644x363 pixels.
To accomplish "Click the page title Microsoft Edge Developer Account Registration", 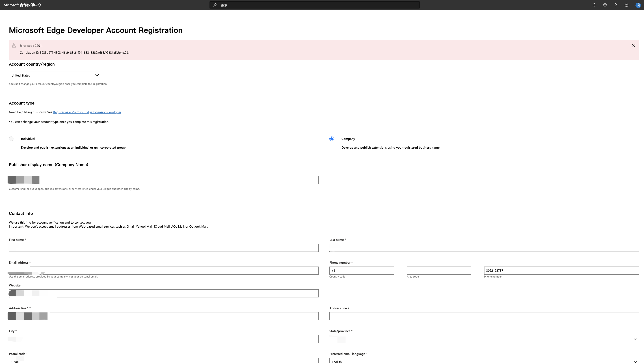I will pyautogui.click(x=96, y=30).
